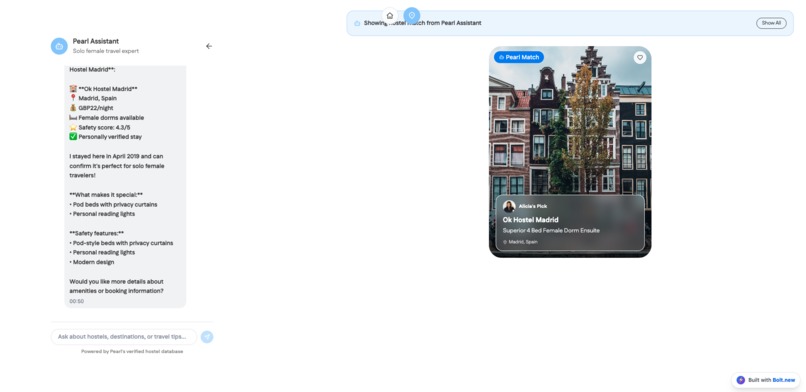Click the Ok Hostel Madrid card title

point(530,220)
